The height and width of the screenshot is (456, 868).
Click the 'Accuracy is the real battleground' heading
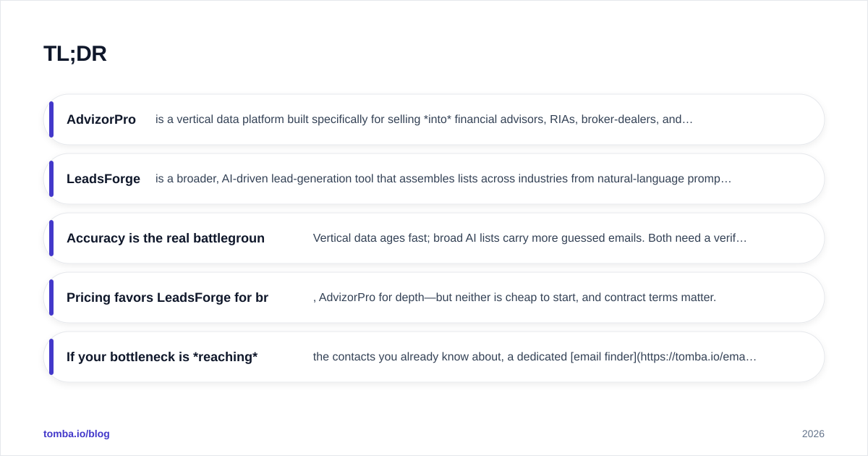[x=166, y=238]
